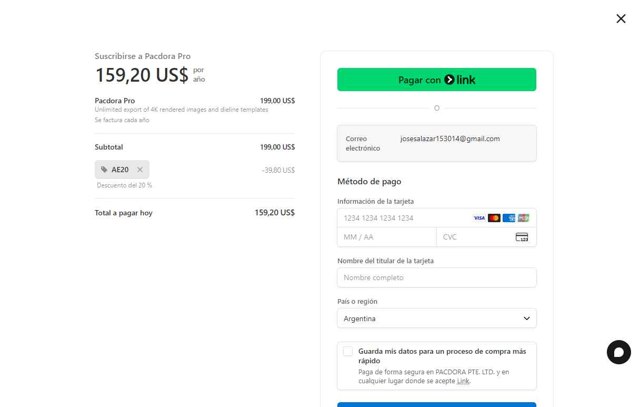Click the American Express logo
The image size is (640, 407).
(x=509, y=218)
